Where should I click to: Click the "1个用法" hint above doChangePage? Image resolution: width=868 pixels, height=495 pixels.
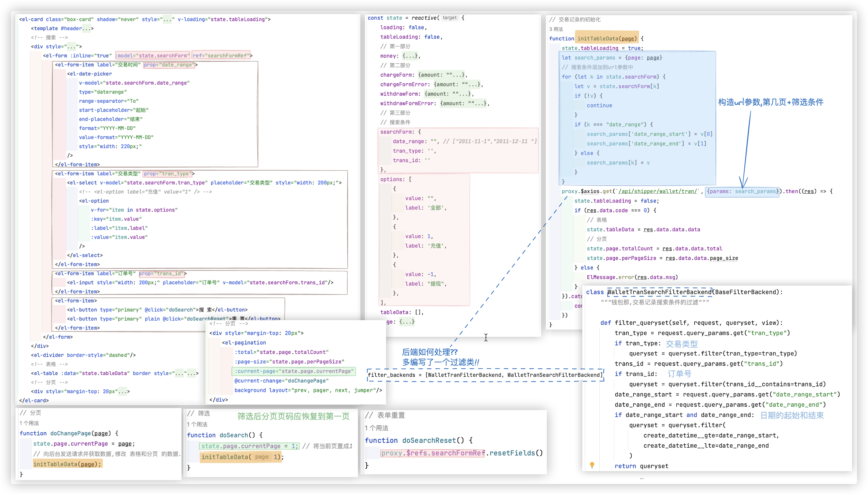tap(29, 423)
